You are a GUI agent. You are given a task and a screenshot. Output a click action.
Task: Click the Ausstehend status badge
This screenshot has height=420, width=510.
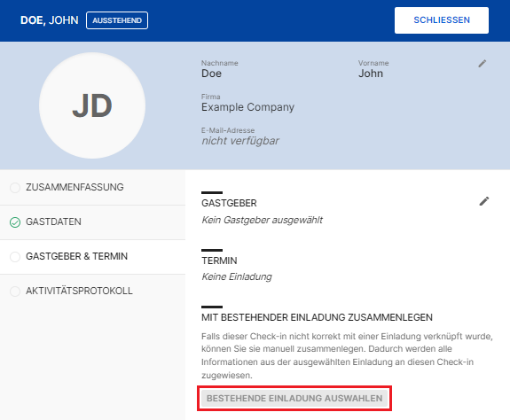(x=117, y=20)
